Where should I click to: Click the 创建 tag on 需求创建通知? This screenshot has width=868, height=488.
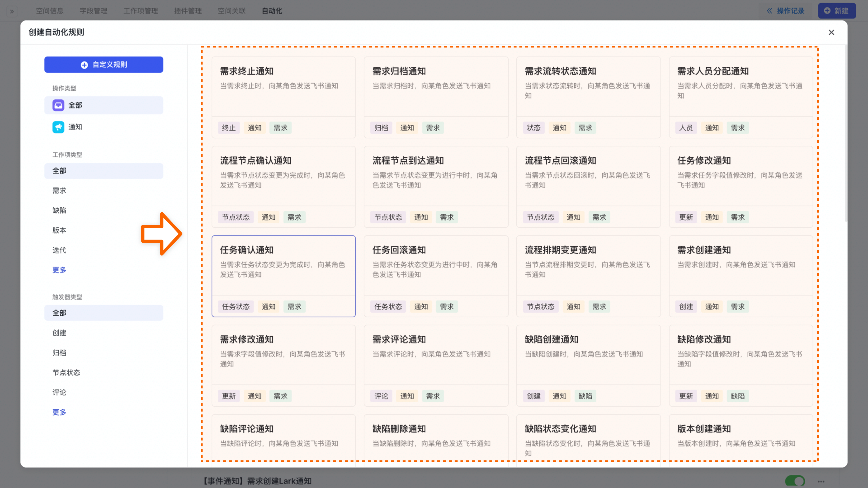point(686,307)
